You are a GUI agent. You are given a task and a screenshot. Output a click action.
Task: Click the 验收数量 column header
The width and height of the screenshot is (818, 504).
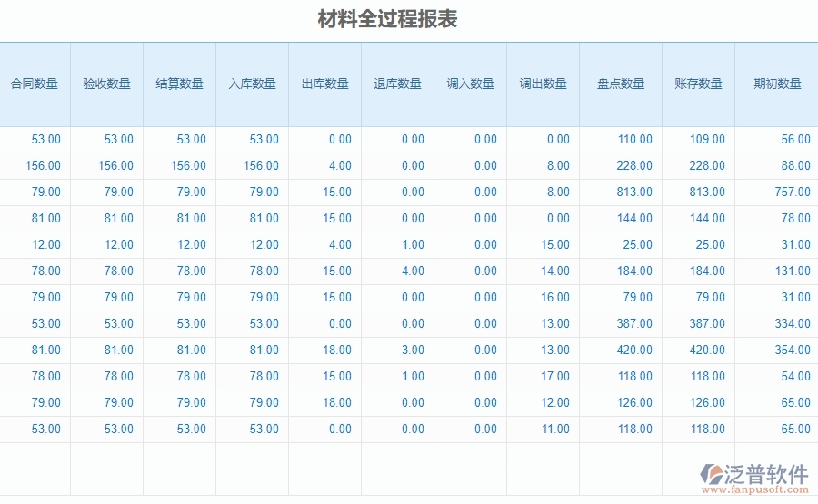click(106, 84)
